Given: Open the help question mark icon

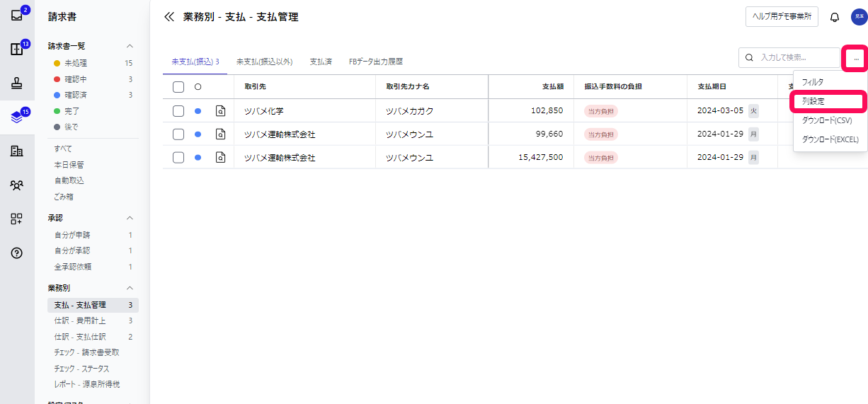Looking at the screenshot, I should coord(17,253).
